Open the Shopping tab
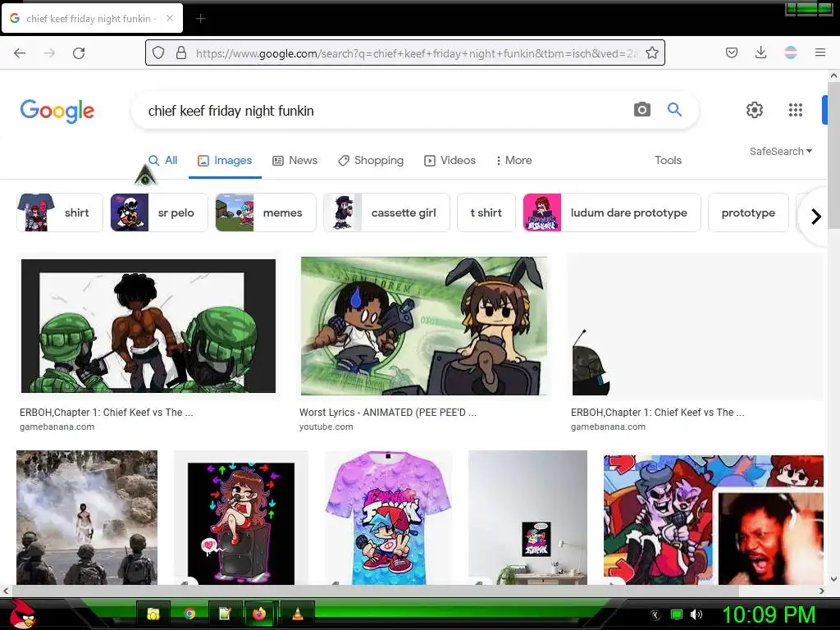 pos(371,160)
